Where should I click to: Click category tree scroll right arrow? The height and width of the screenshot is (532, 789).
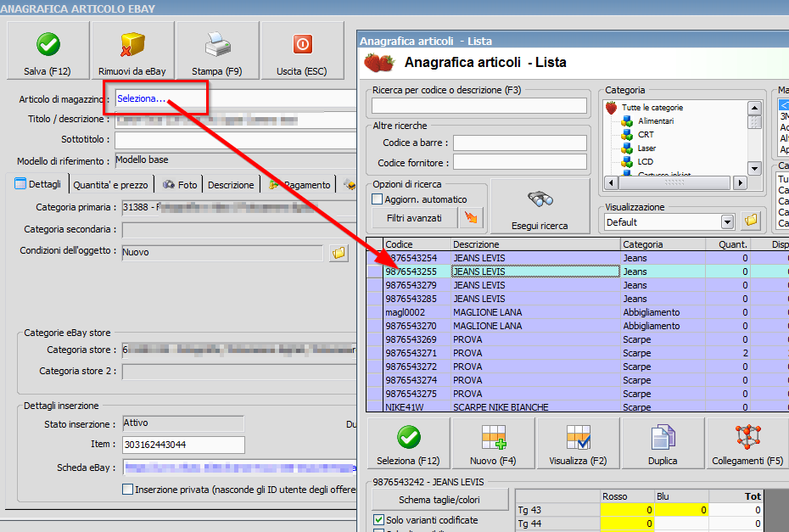[740, 182]
